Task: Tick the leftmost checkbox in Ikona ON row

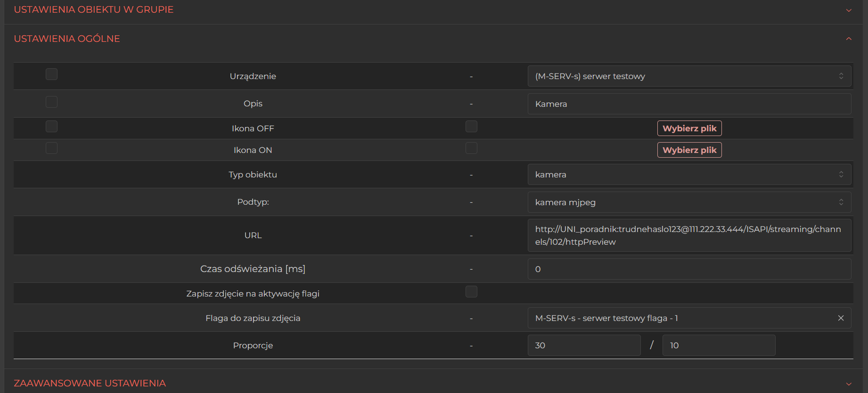Action: 52,148
